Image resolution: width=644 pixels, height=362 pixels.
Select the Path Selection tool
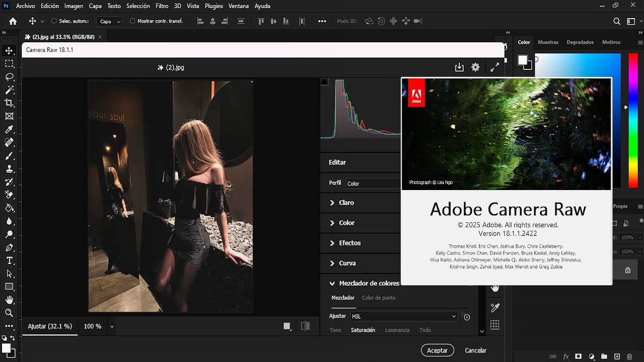pos(9,274)
